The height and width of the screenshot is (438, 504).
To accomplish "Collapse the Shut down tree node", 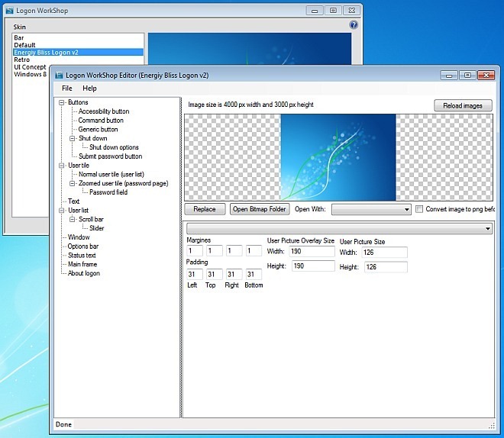I will pyautogui.click(x=73, y=138).
